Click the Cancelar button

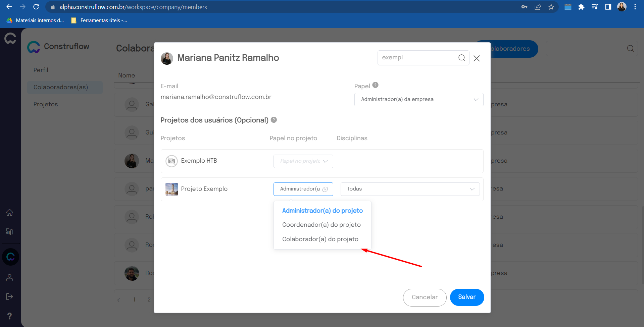pos(425,297)
